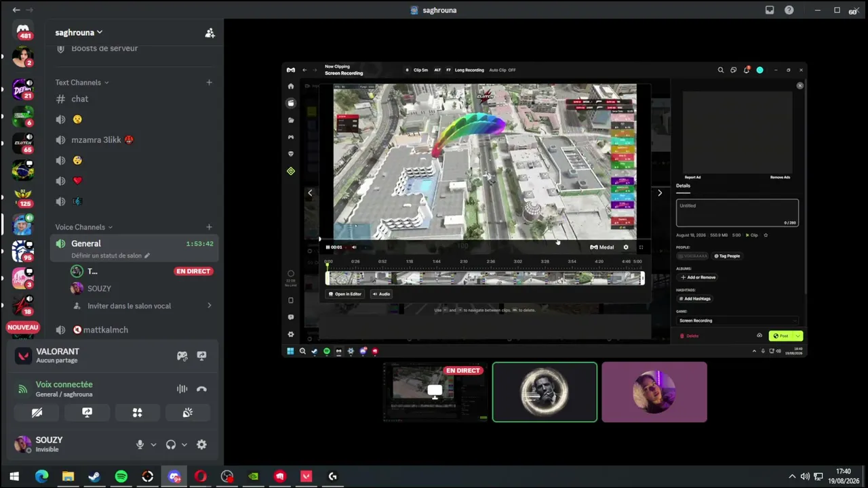Screen dimensions: 868x488
Task: Open the Brazil flag server icon
Action: tap(23, 170)
